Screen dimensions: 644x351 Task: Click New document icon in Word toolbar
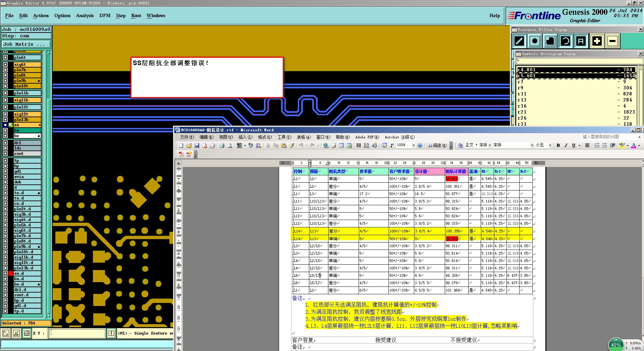click(181, 145)
